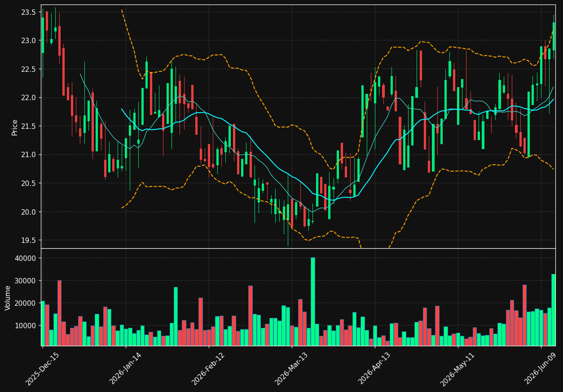563x392 pixels.
Task: Click the final green volume bar above 30000
Action: (554, 310)
